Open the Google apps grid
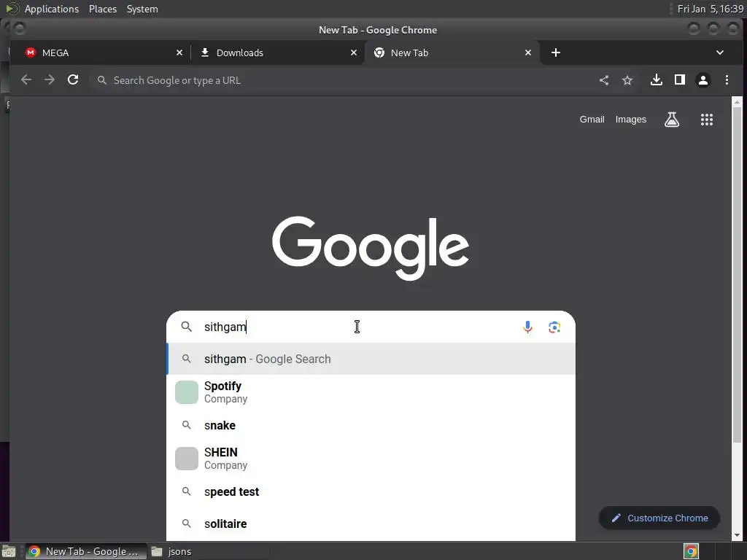Image resolution: width=747 pixels, height=560 pixels. (707, 120)
